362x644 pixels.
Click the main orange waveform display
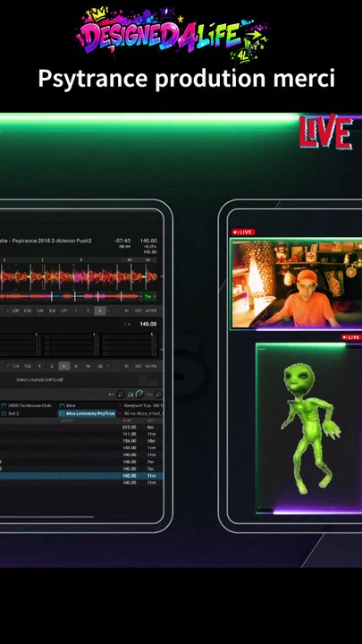(79, 276)
